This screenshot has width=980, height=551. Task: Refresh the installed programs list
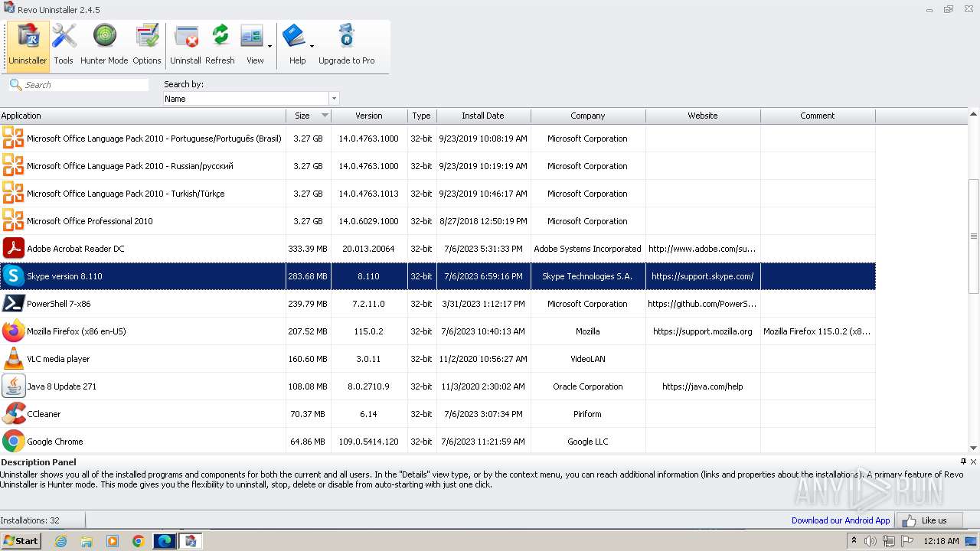tap(220, 45)
